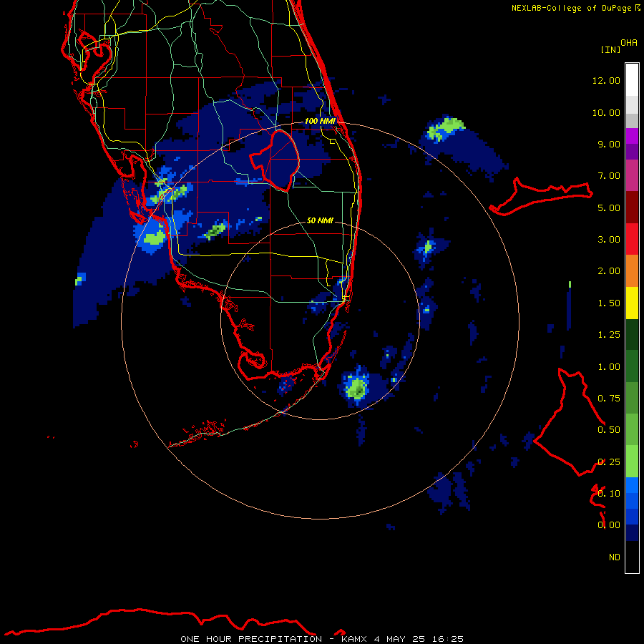Select the 0.10 legend value
Viewport: 644px width, 644px height.
(x=609, y=494)
